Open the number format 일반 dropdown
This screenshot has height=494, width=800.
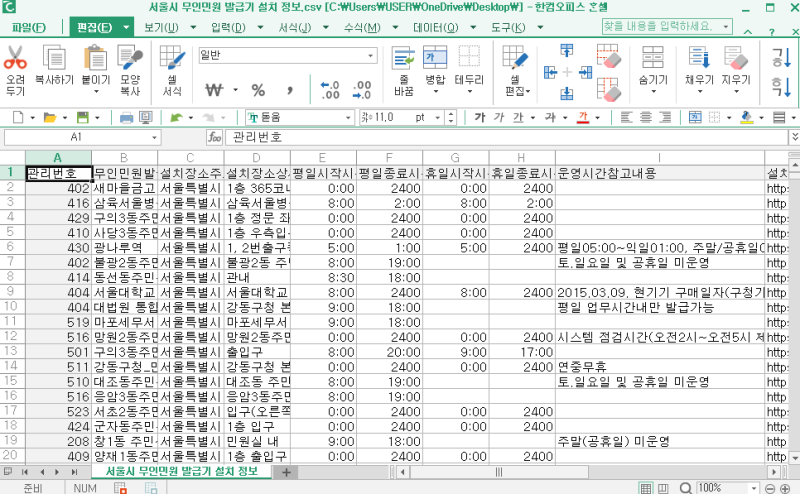point(371,55)
